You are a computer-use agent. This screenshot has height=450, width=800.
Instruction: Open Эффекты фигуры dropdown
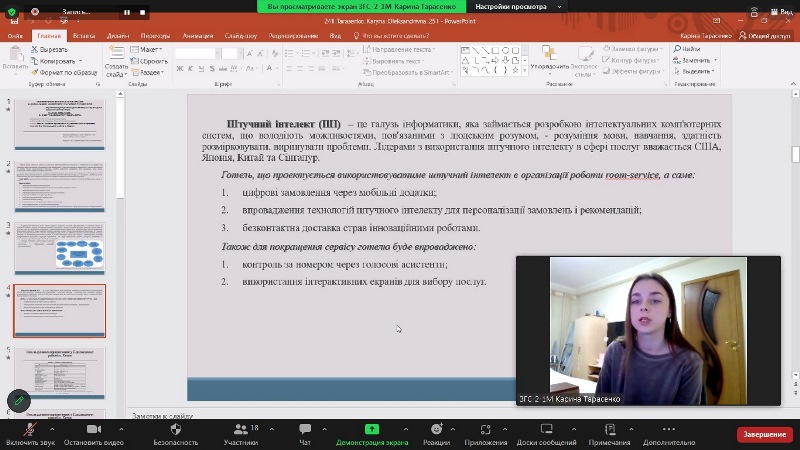tap(633, 71)
